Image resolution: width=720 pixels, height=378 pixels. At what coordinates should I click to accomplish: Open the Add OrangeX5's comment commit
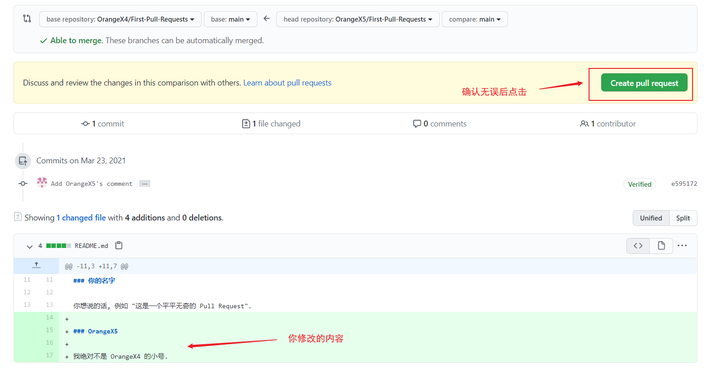click(x=91, y=184)
